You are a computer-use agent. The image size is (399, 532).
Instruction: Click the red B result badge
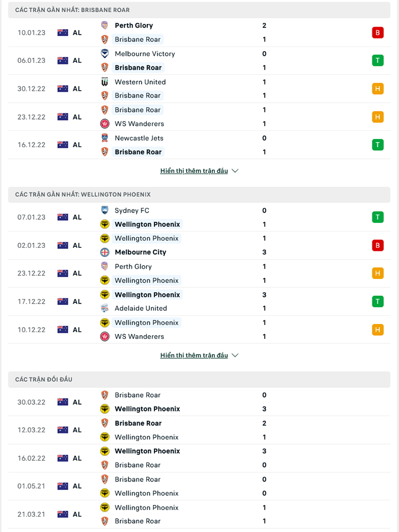(378, 32)
